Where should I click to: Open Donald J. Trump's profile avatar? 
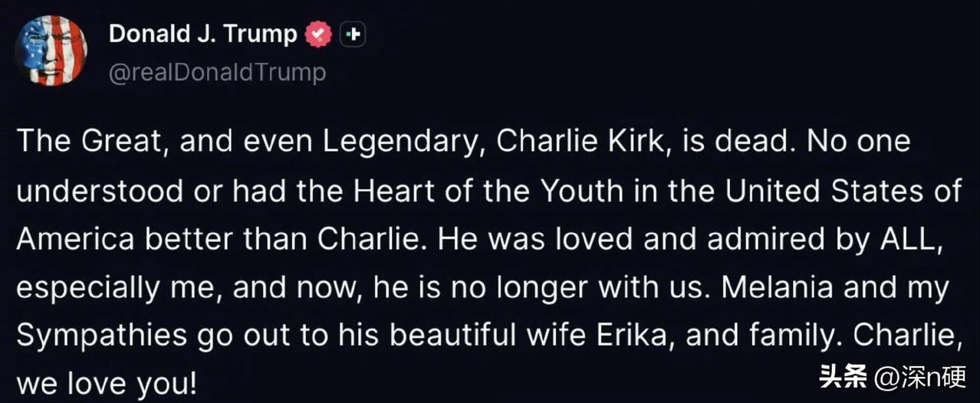[x=51, y=51]
